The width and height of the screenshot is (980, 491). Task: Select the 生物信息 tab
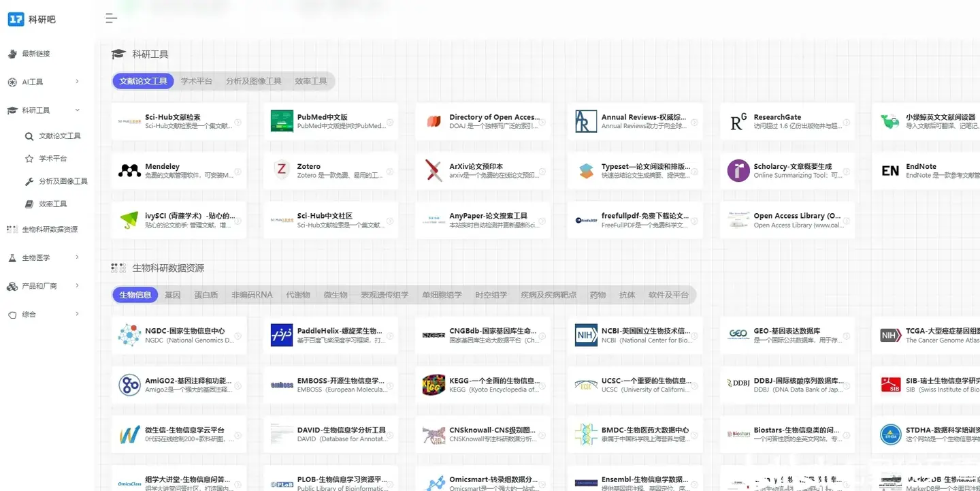coord(135,295)
